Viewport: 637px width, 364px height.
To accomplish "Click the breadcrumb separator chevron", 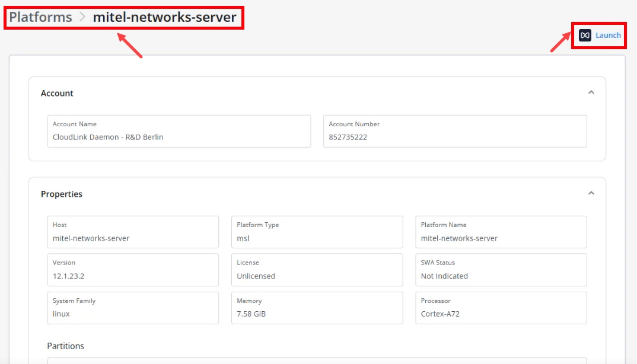I will pos(82,17).
